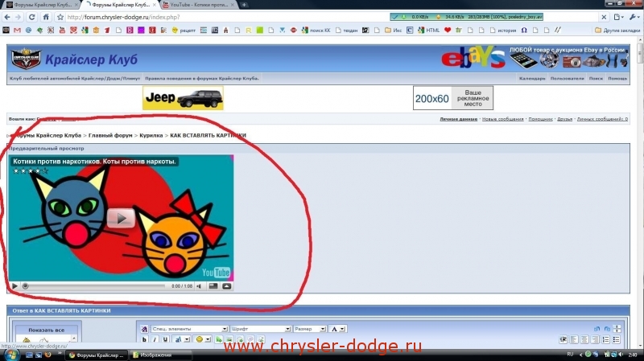This screenshot has height=361, width=644.
Task: Open the 'история' bookmark
Action: [503, 31]
